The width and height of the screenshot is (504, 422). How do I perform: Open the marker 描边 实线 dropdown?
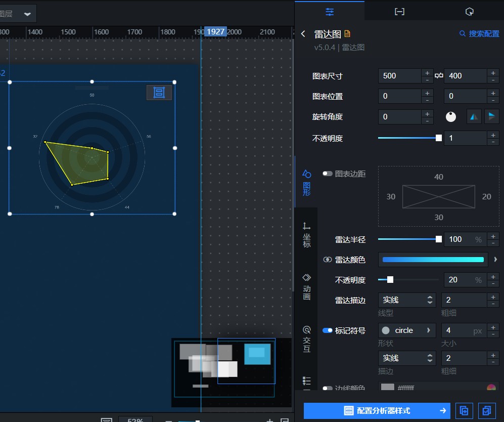[x=407, y=358]
